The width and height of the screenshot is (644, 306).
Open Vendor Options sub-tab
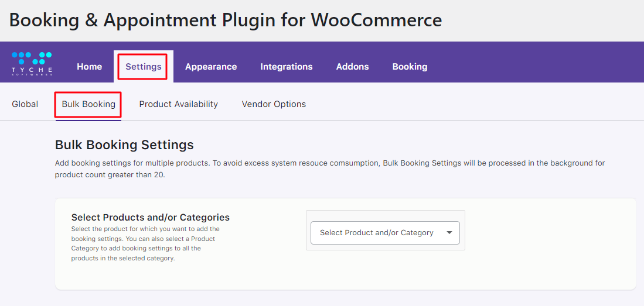pos(274,104)
